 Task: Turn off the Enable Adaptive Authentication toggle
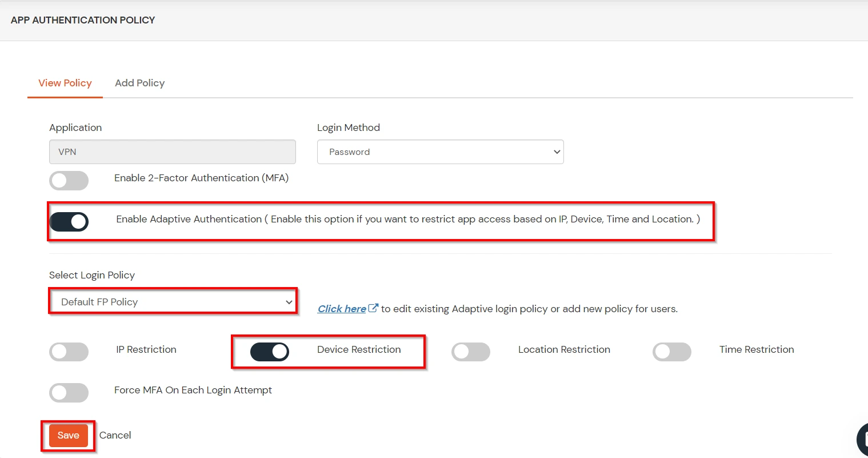pyautogui.click(x=69, y=221)
